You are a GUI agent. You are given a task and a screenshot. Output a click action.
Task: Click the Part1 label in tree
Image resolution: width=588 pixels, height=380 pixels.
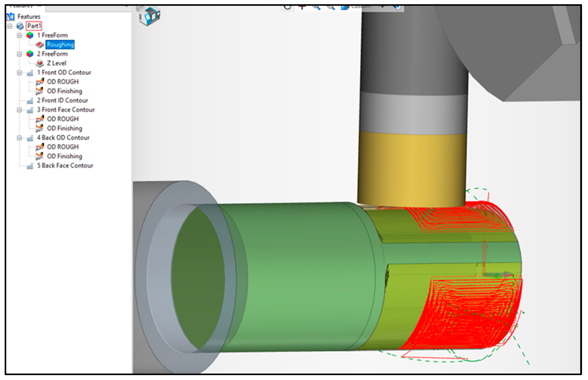(x=34, y=26)
